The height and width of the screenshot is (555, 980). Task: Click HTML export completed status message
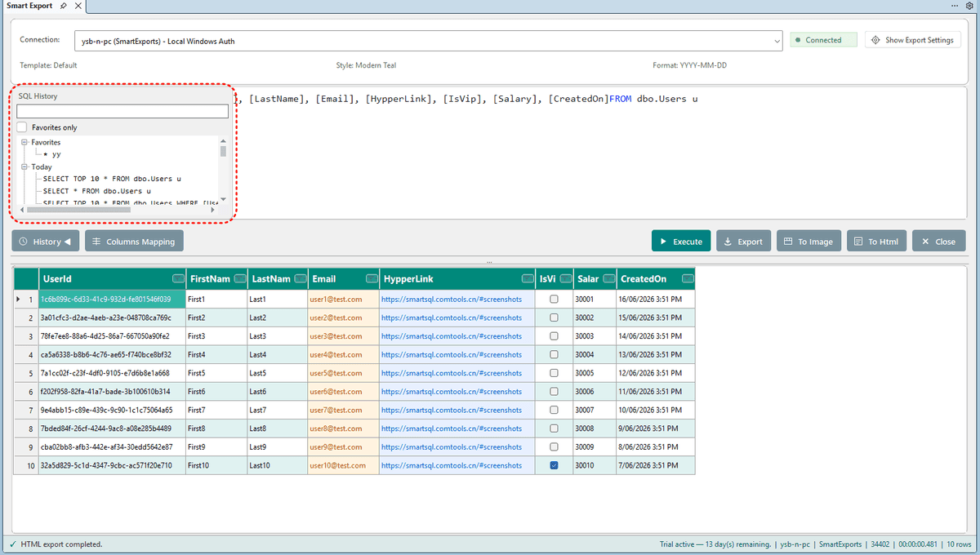click(x=60, y=544)
